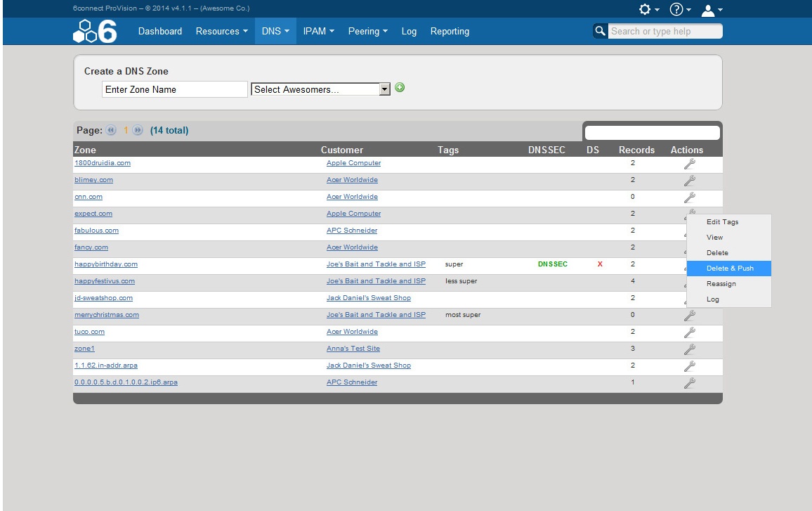Expand the Peering navigation menu

pos(367,32)
